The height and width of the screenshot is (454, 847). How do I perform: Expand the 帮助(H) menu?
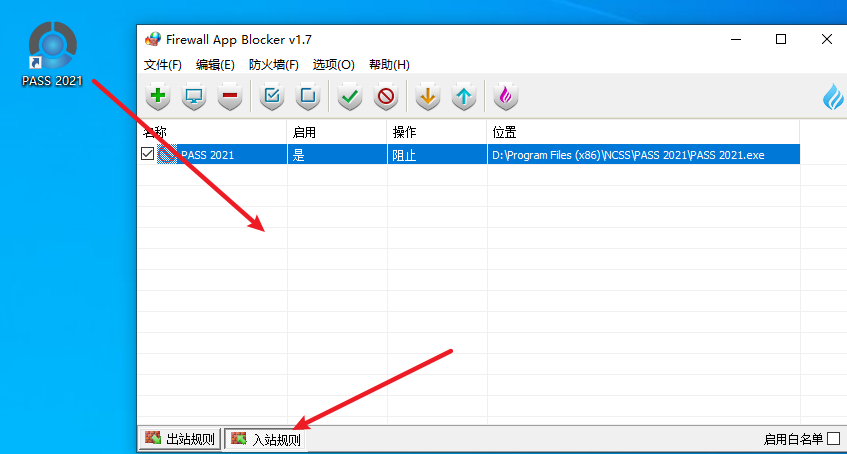389,65
